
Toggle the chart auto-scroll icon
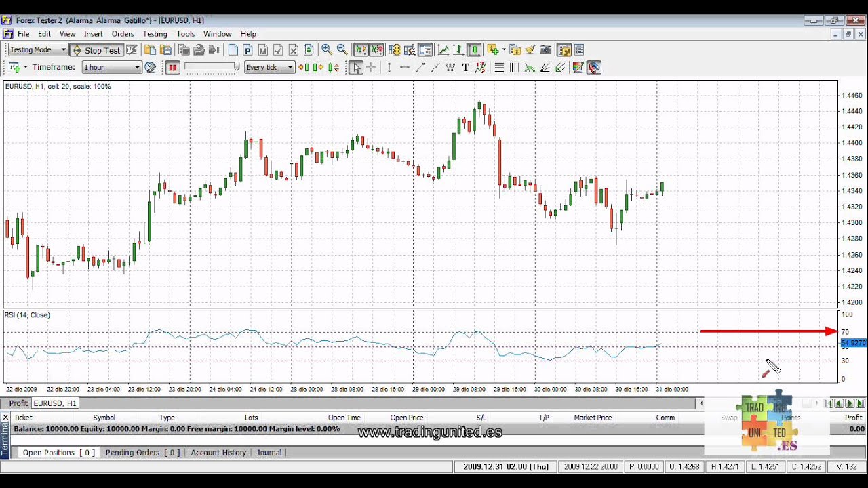[x=361, y=49]
